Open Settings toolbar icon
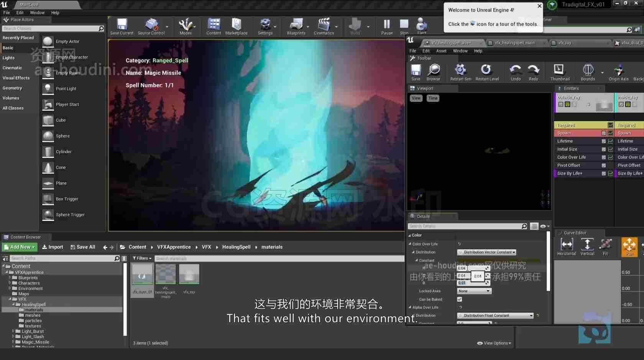The height and width of the screenshot is (360, 644). pyautogui.click(x=265, y=26)
